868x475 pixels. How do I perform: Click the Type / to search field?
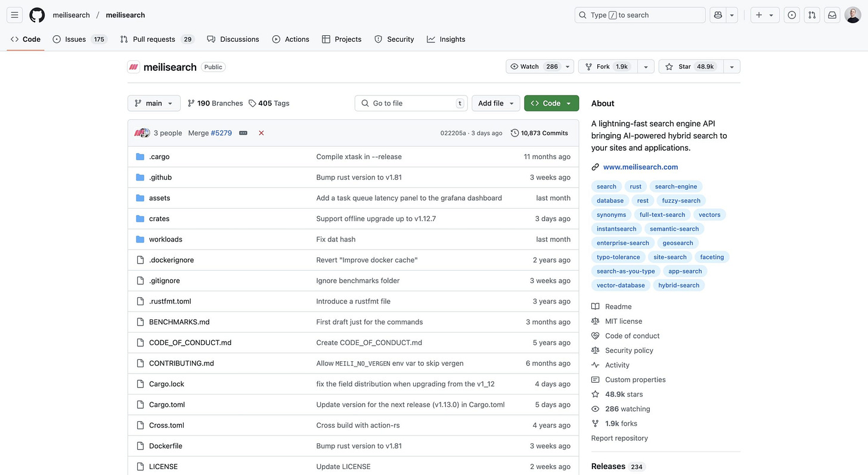640,15
